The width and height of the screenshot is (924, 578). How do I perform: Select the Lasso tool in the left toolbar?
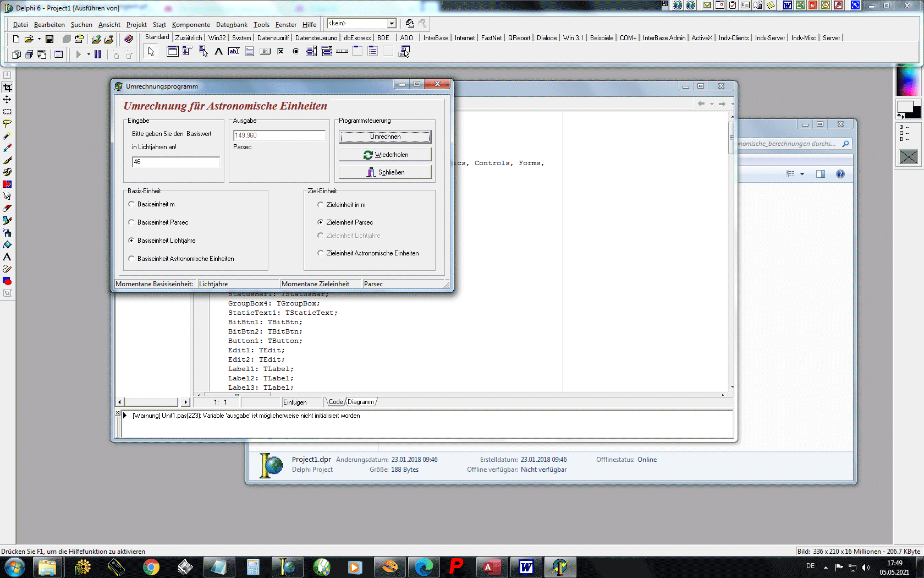7,124
